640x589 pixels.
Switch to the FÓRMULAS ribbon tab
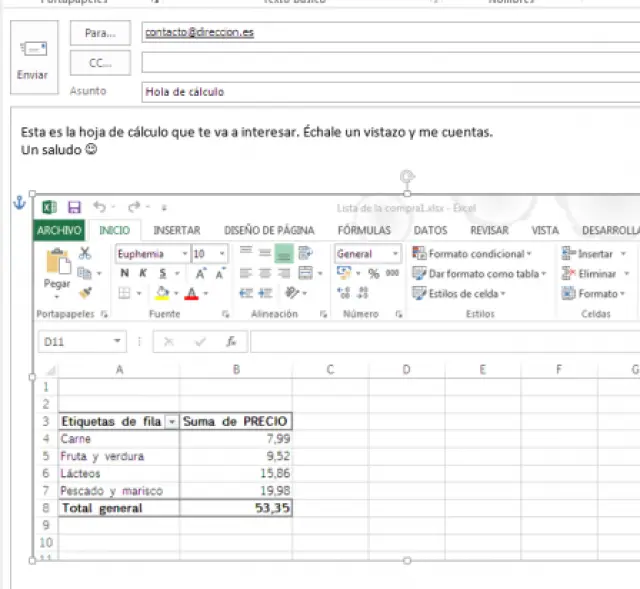(364, 230)
